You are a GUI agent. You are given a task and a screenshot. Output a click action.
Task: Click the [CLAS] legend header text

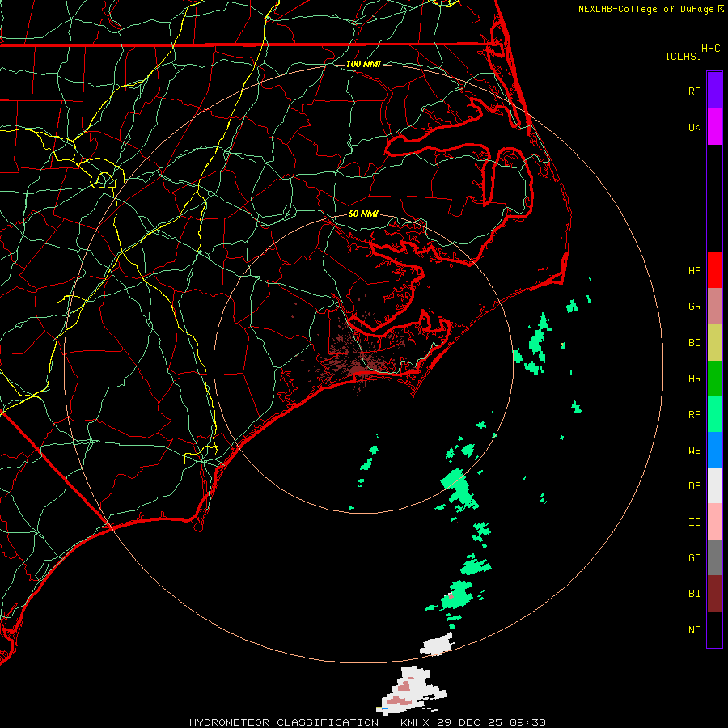coord(684,56)
